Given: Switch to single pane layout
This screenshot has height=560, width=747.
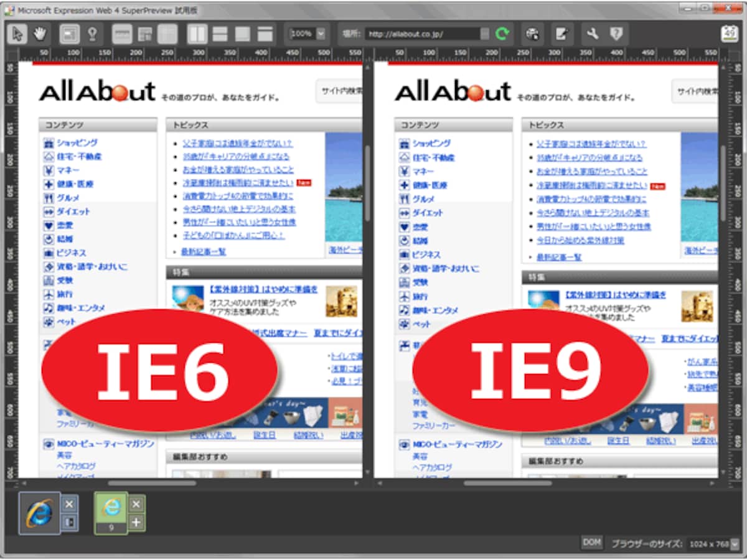Looking at the screenshot, I should tap(265, 34).
